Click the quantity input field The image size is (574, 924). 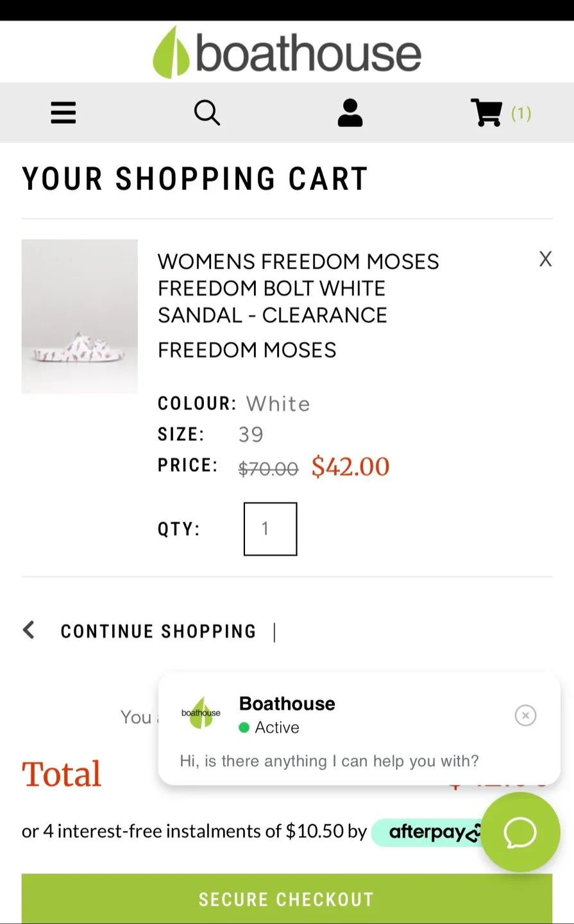(270, 529)
